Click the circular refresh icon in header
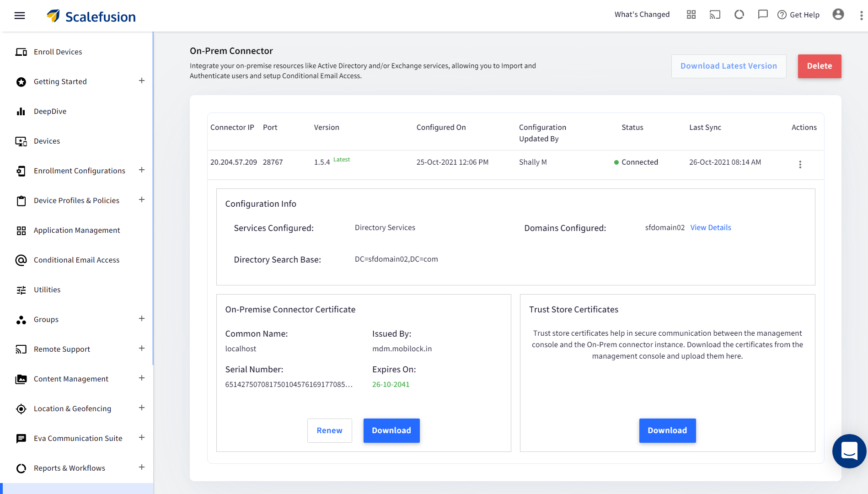 click(739, 15)
